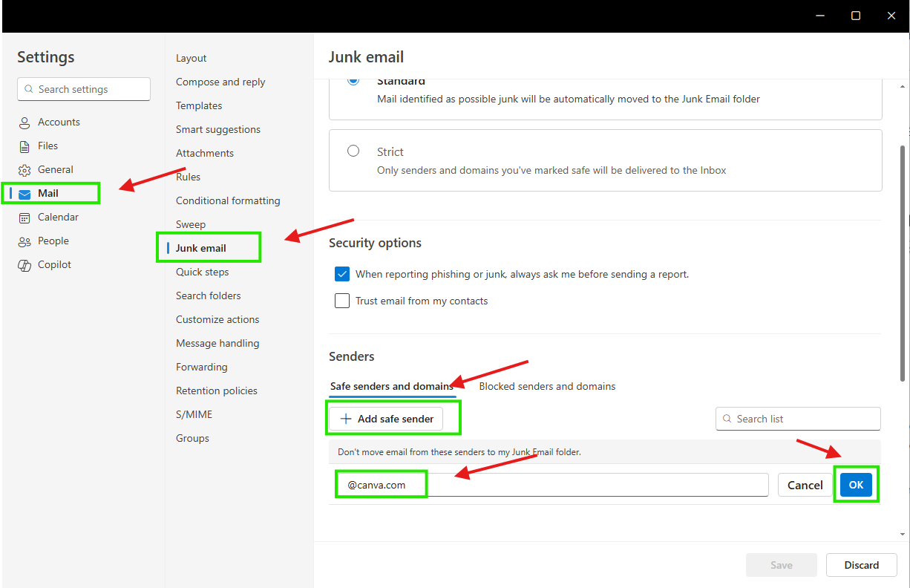Viewport: 910px width, 588px height.
Task: Click the greyed-out Save button
Action: (x=781, y=565)
